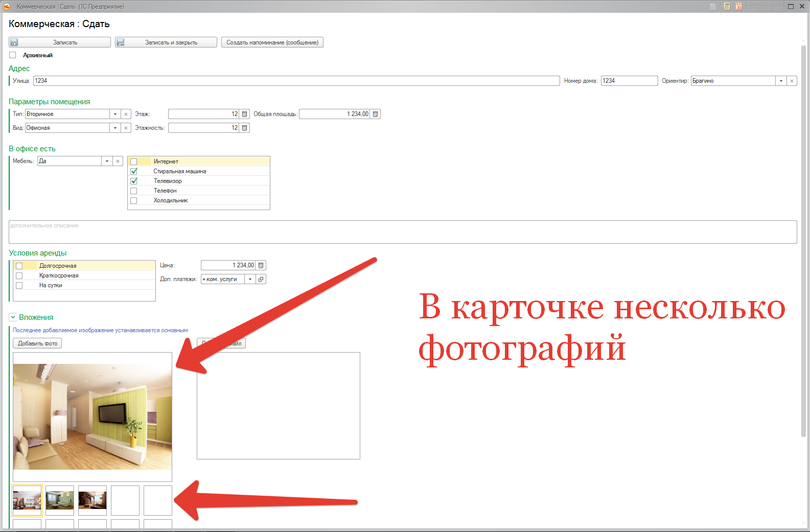Uncheck the Телевизор checkbox
Screen dimensions: 810x532
click(x=134, y=181)
